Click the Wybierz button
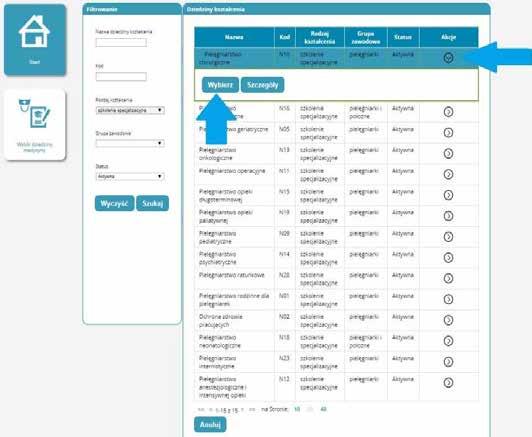532x437 pixels. [220, 85]
